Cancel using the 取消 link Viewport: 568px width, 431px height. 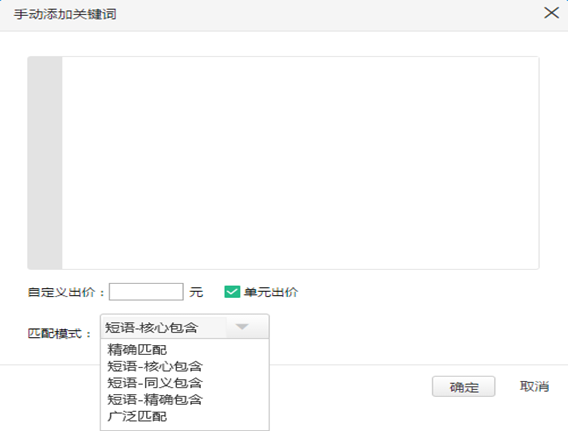click(534, 386)
